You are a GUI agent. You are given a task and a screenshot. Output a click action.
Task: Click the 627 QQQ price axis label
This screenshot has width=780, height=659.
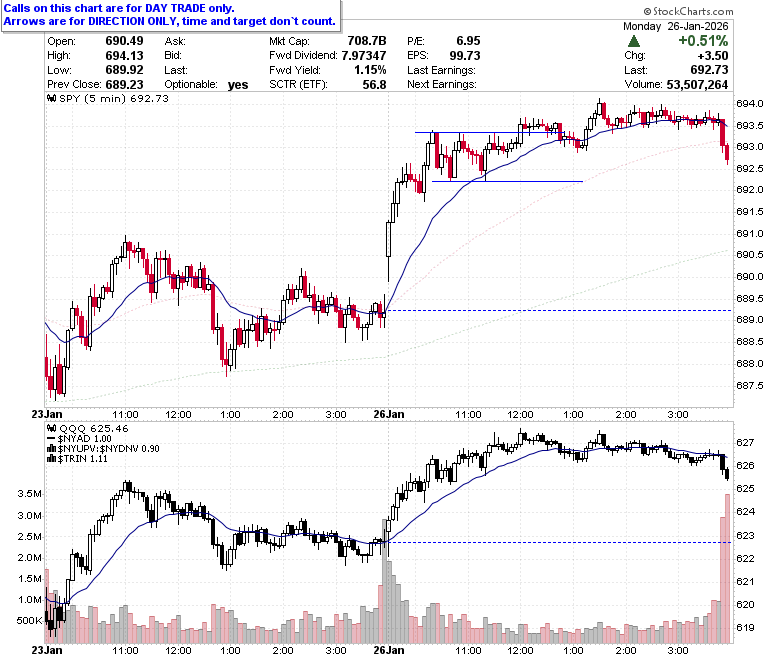point(745,442)
